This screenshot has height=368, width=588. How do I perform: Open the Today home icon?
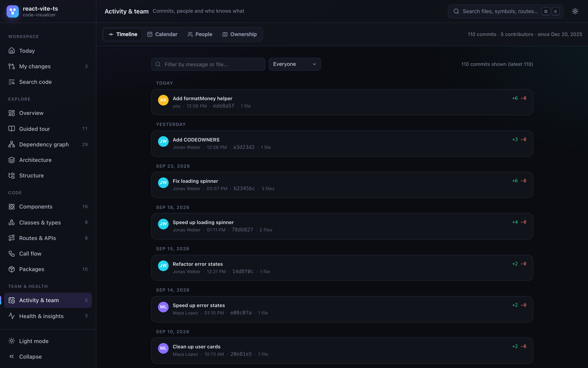[x=12, y=51]
